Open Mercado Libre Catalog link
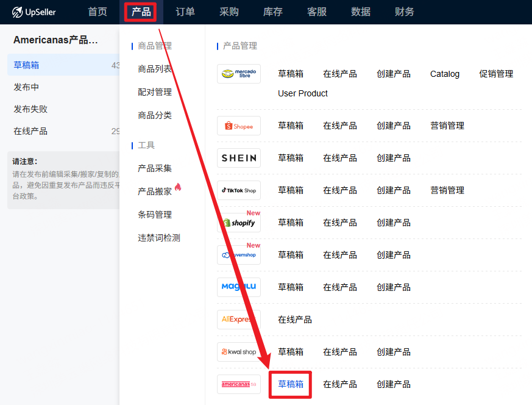 pyautogui.click(x=445, y=74)
